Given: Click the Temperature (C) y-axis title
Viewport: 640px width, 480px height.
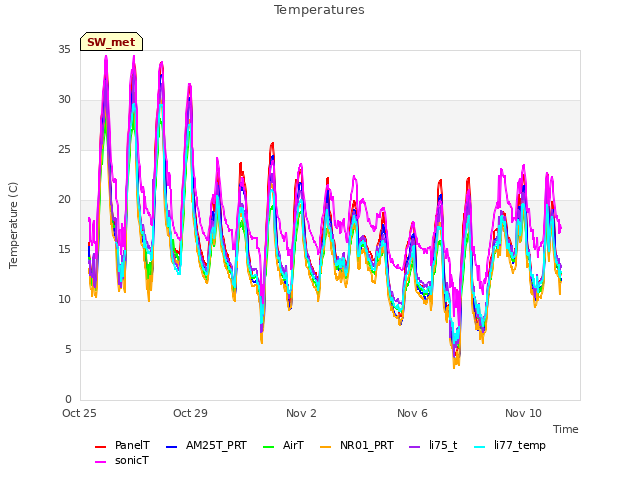Looking at the screenshot, I should click(x=13, y=225).
